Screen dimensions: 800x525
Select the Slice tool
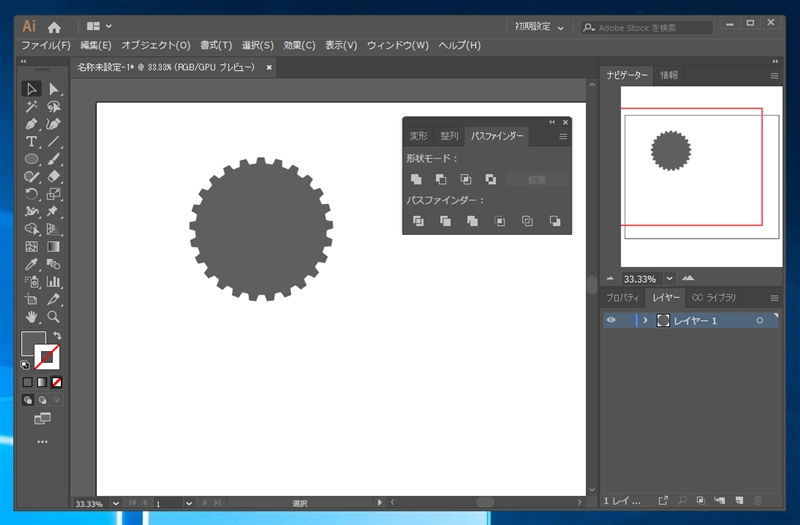pos(53,299)
